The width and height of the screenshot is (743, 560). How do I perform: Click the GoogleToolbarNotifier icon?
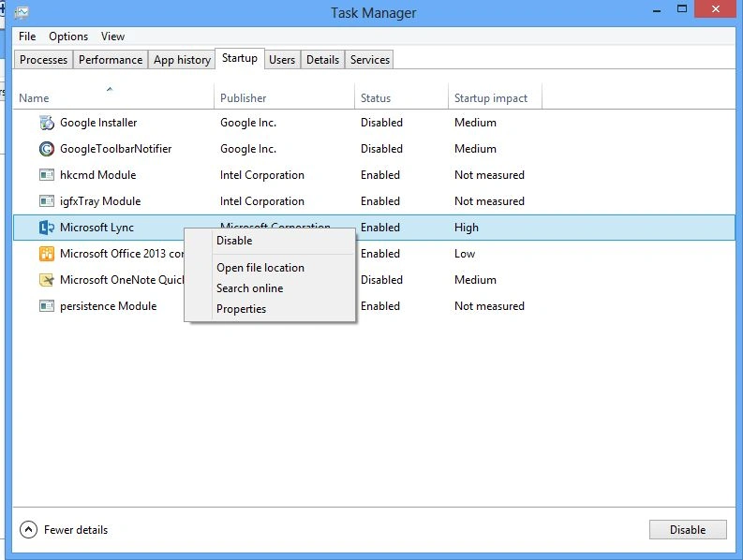click(47, 149)
